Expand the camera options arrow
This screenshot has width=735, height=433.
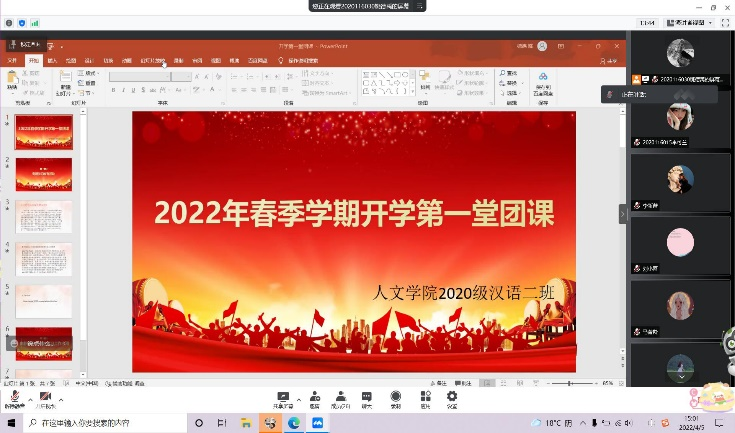[x=60, y=400]
